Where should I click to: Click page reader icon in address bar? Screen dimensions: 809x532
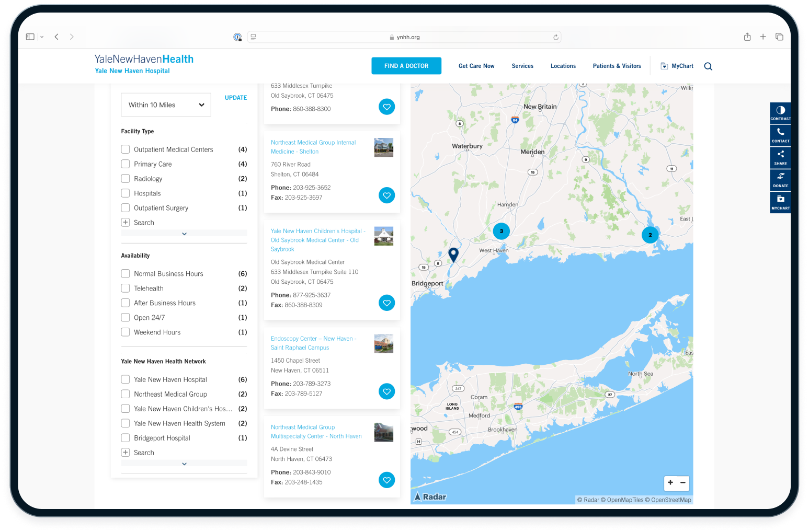[x=253, y=37]
